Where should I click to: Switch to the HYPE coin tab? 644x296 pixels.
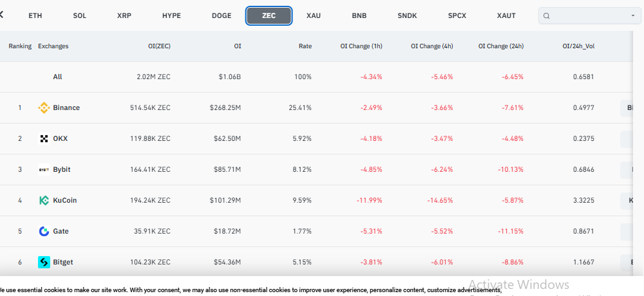tap(172, 16)
